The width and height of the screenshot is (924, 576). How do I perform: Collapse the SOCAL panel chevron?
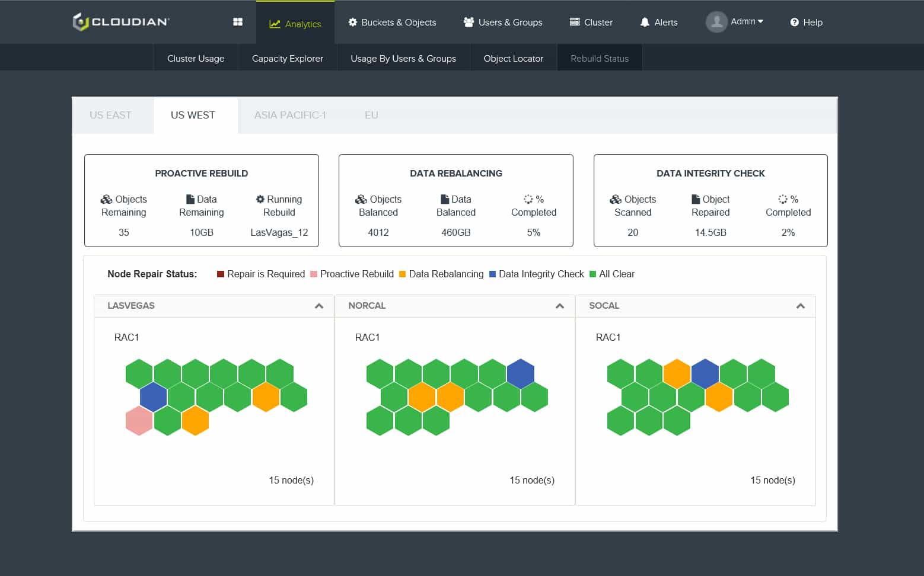(801, 306)
